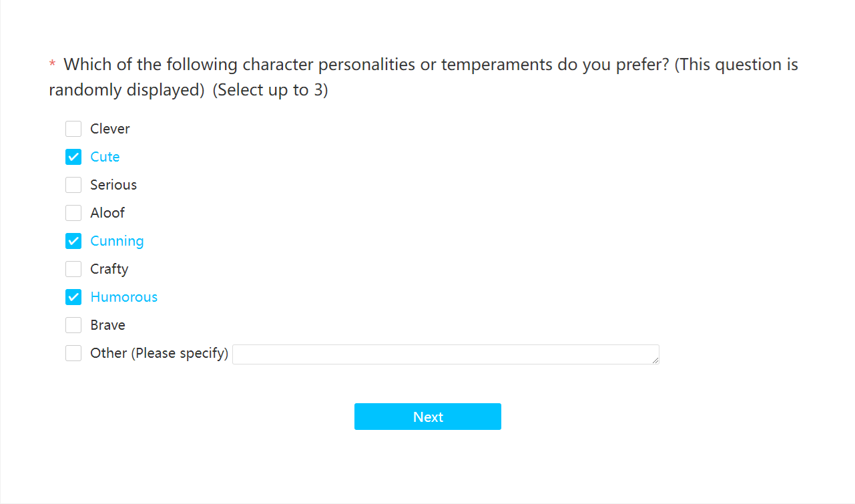The width and height of the screenshot is (855, 504).
Task: Untick the Humorous checkbox
Action: coord(73,297)
